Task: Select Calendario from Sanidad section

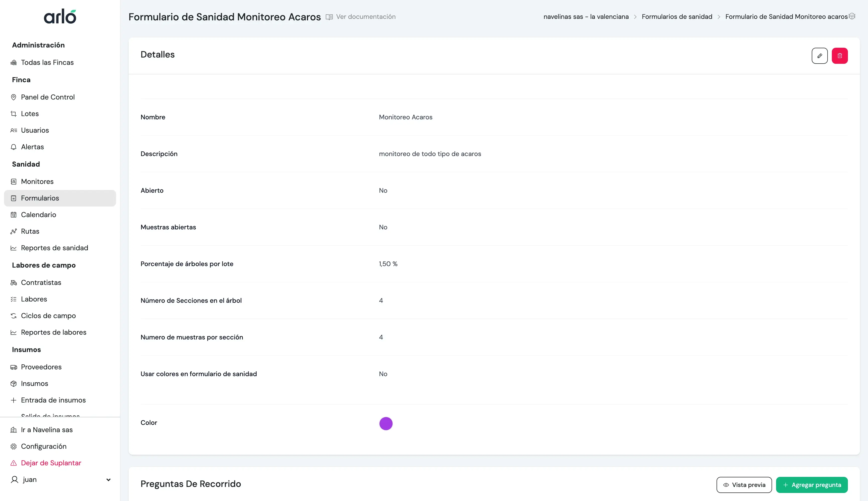Action: coord(38,214)
